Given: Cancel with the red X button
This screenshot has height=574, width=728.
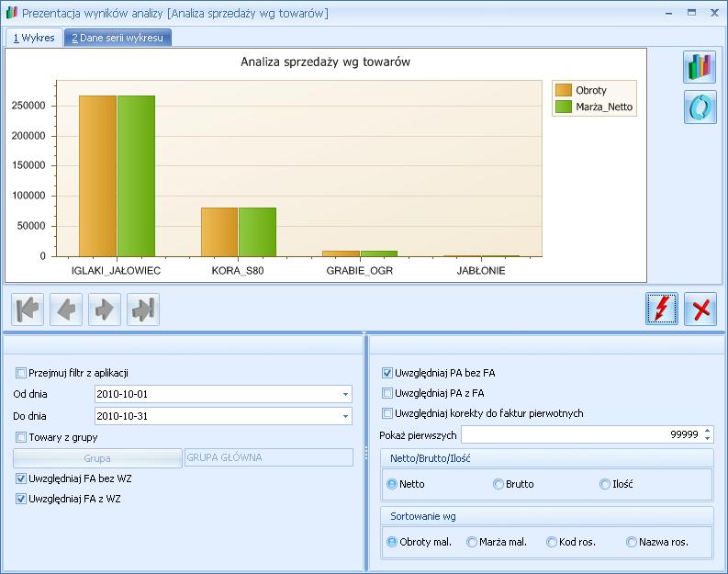Looking at the screenshot, I should click(x=700, y=309).
